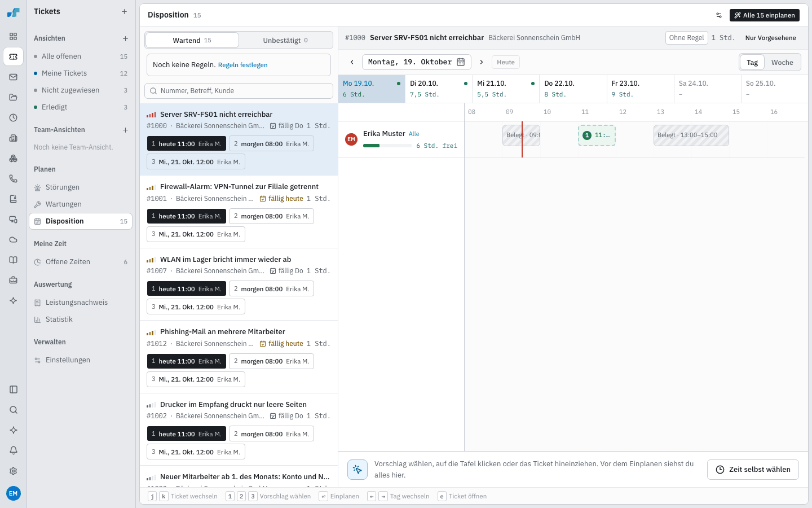Click the folder icon in the left rail
The height and width of the screenshot is (508, 812).
pos(14,98)
